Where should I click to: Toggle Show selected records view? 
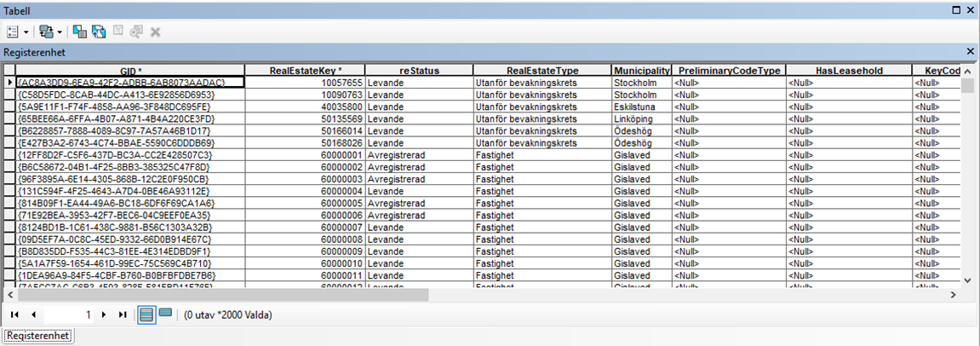coord(165,314)
